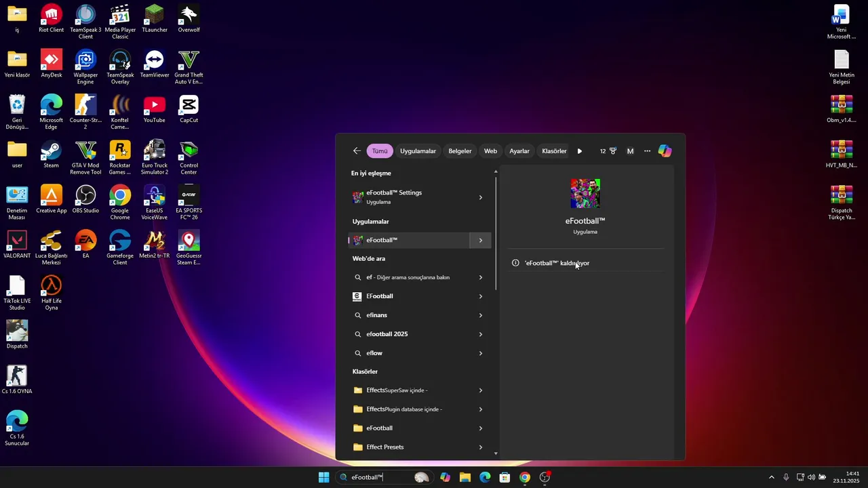
Task: Open TeamSpeak 3 Client desktop shortcut
Action: 85,22
